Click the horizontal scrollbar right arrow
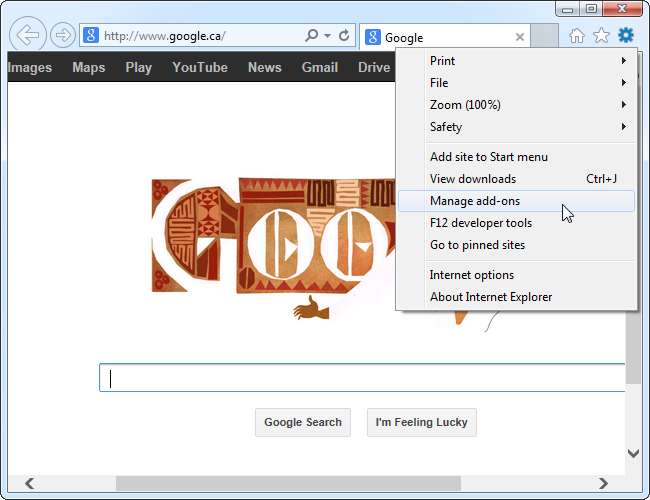This screenshot has width=650, height=500. click(603, 483)
